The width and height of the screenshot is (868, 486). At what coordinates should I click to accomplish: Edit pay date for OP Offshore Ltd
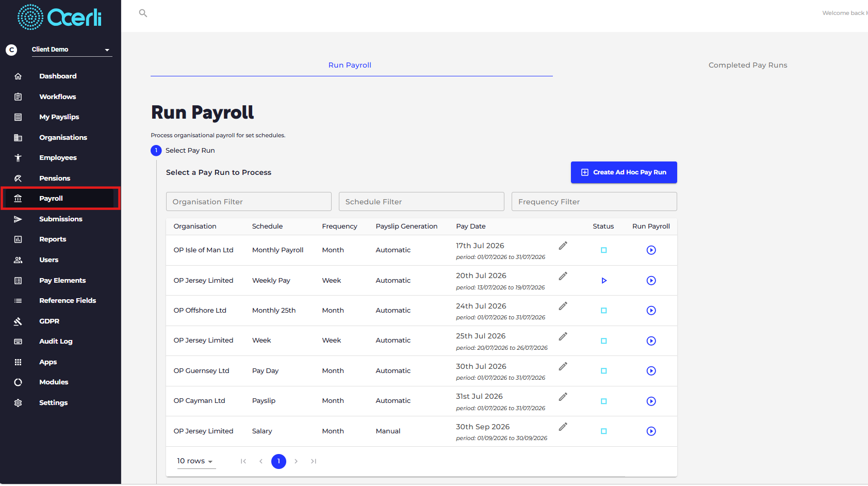[563, 306]
